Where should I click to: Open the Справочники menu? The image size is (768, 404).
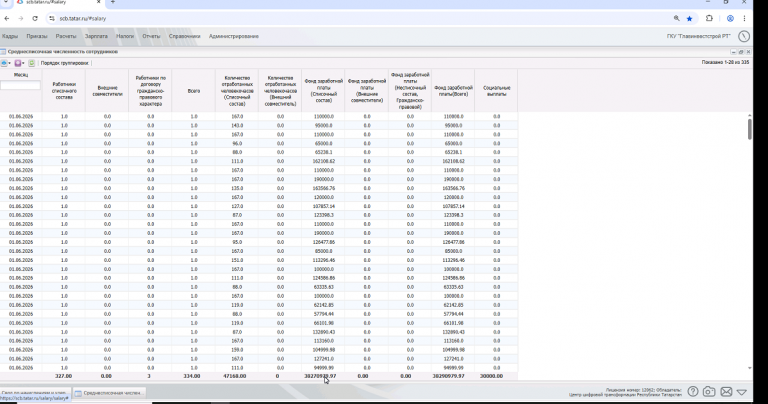pyautogui.click(x=185, y=36)
